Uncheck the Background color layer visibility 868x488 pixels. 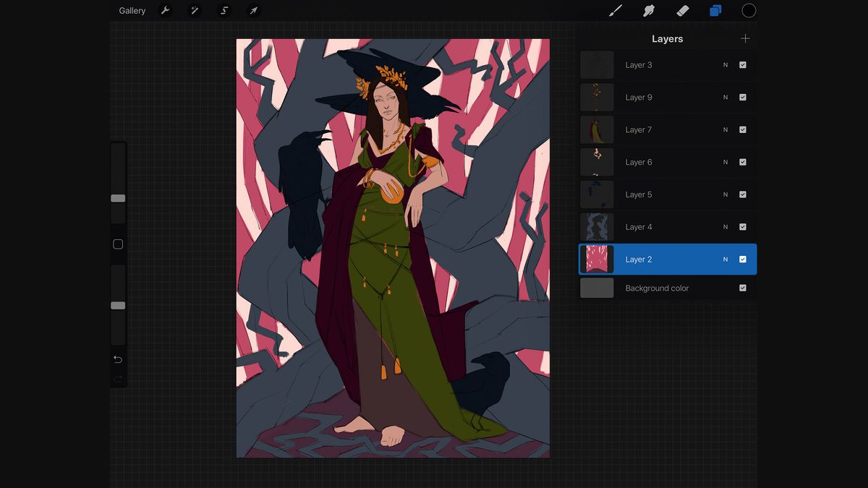tap(742, 288)
